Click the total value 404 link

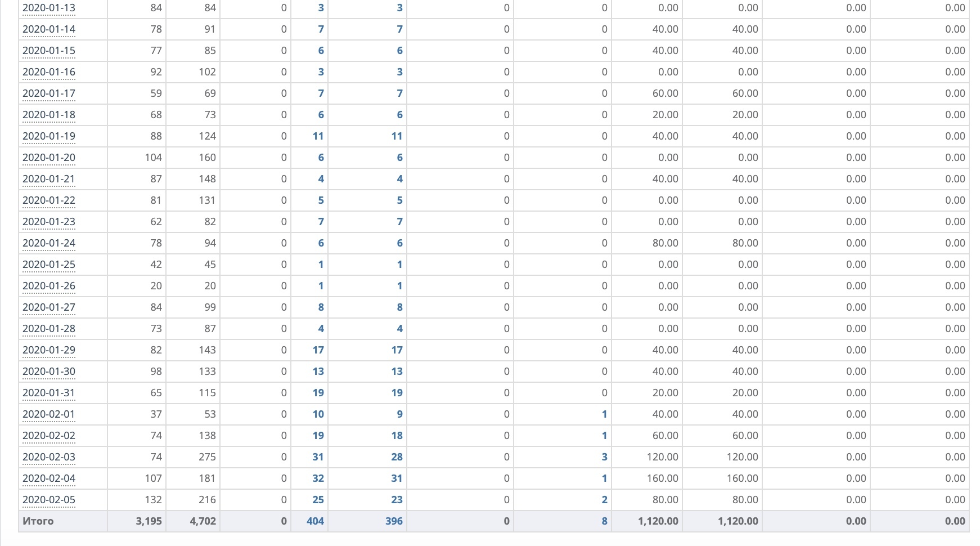click(x=315, y=521)
